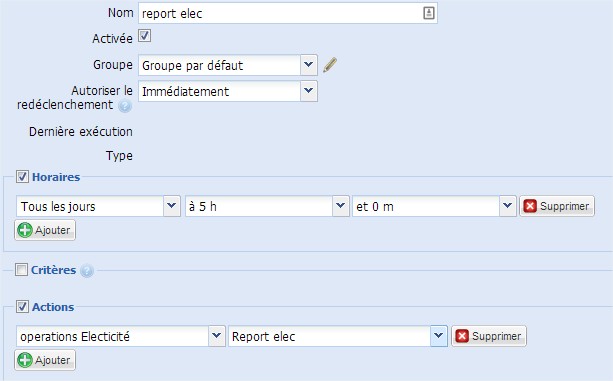This screenshot has width=613, height=381.
Task: Enable the Critères checkbox
Action: [x=22, y=270]
